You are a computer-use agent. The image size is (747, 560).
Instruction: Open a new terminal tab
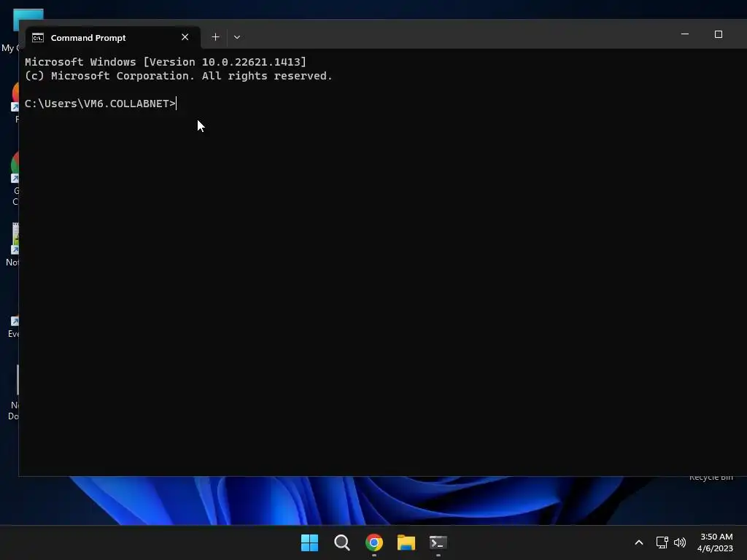click(x=215, y=37)
